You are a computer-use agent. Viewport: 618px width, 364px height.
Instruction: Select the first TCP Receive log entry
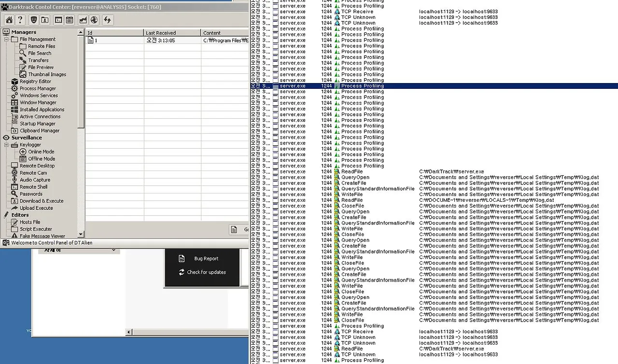pyautogui.click(x=434, y=12)
